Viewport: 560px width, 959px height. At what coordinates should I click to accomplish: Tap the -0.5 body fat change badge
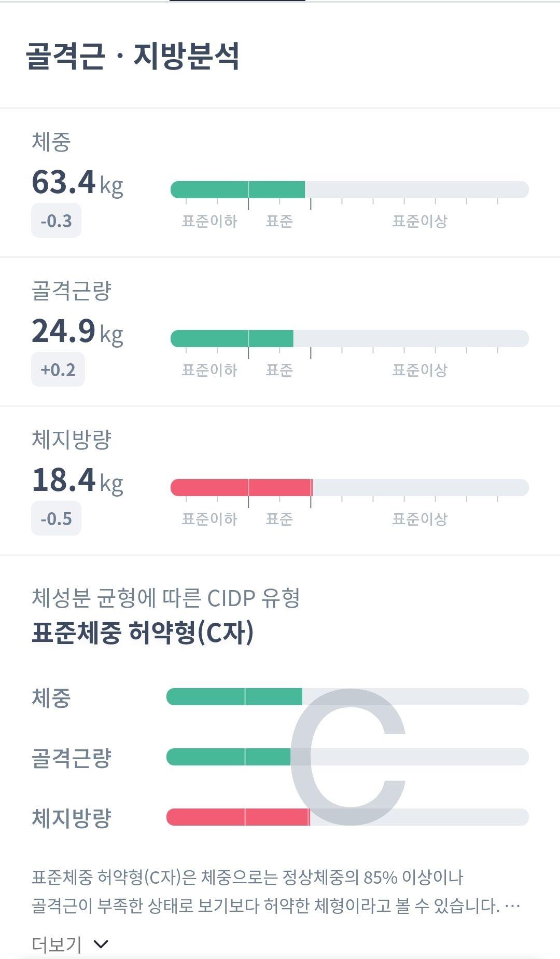pos(56,518)
